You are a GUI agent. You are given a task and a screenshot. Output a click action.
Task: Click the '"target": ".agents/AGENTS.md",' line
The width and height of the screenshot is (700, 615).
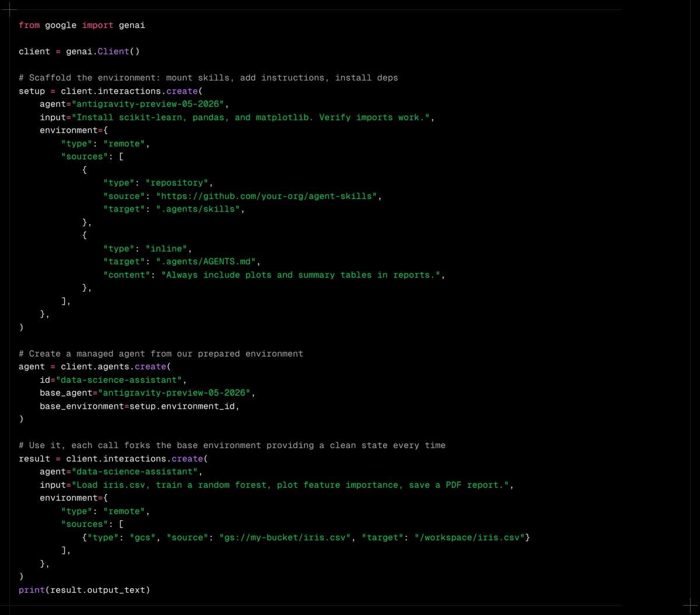coord(182,262)
